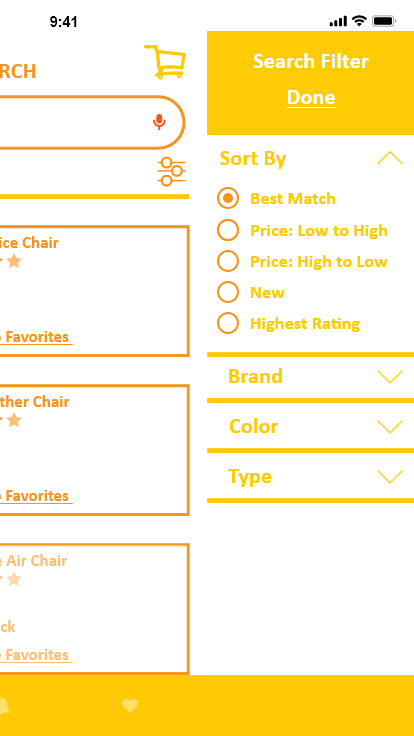Select the Best Match radio button
414x736 pixels.
(228, 199)
